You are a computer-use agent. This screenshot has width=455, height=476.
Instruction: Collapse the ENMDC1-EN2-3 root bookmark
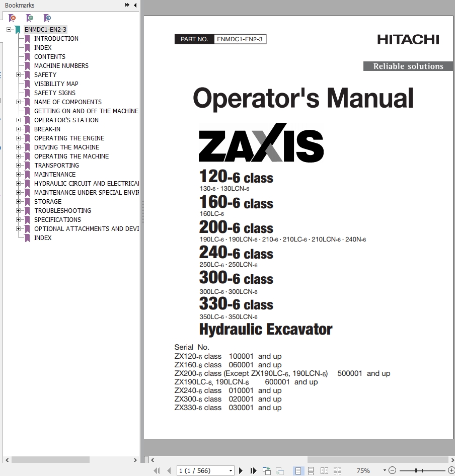[x=9, y=30]
